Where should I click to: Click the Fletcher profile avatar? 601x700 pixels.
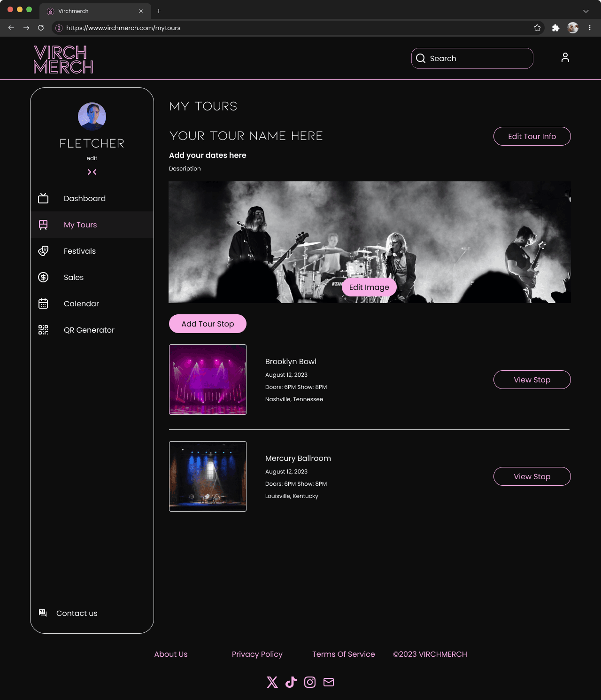click(92, 117)
